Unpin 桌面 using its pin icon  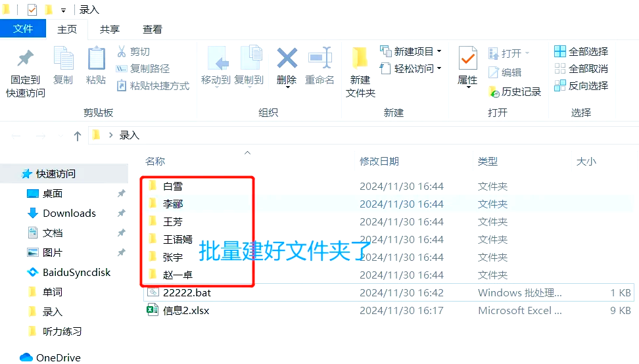coord(121,193)
